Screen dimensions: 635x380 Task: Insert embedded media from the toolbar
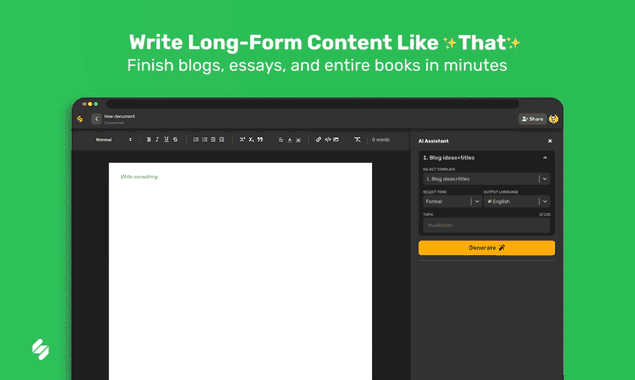(x=336, y=139)
